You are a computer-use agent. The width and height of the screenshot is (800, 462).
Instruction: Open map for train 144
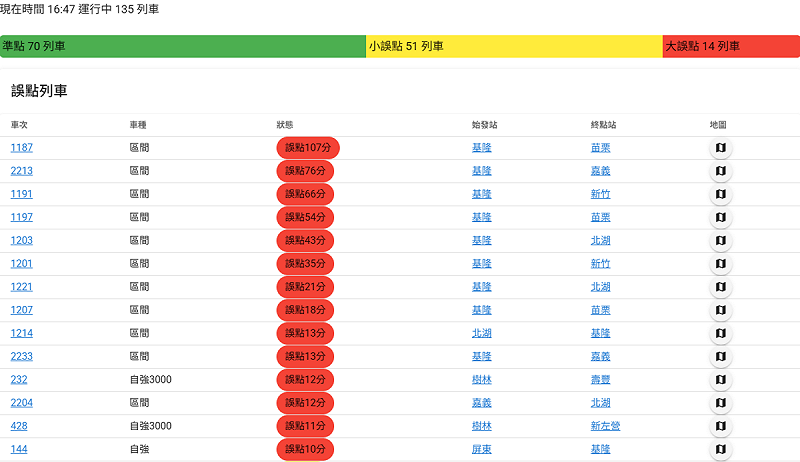720,449
